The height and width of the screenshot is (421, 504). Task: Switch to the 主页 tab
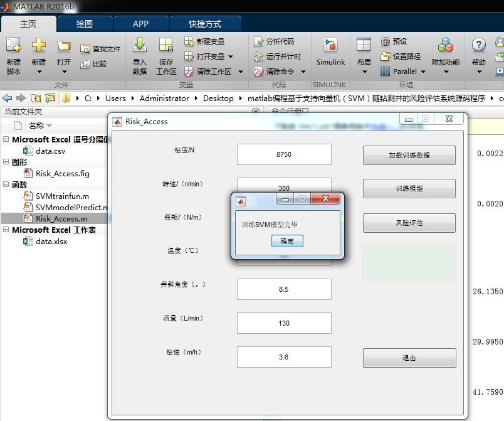tap(28, 24)
